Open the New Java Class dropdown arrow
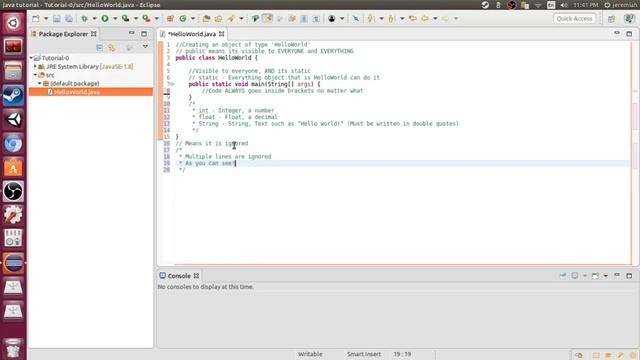 coord(193,18)
